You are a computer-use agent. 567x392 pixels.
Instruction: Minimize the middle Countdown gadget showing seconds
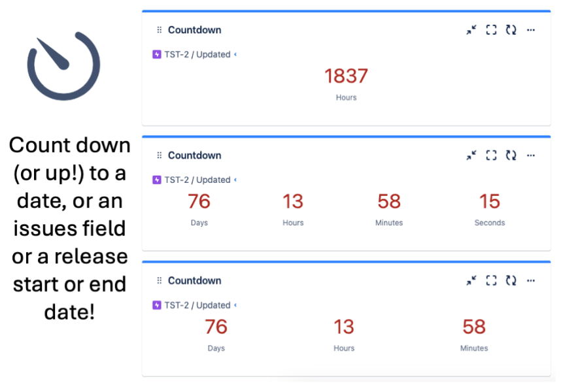(x=472, y=155)
